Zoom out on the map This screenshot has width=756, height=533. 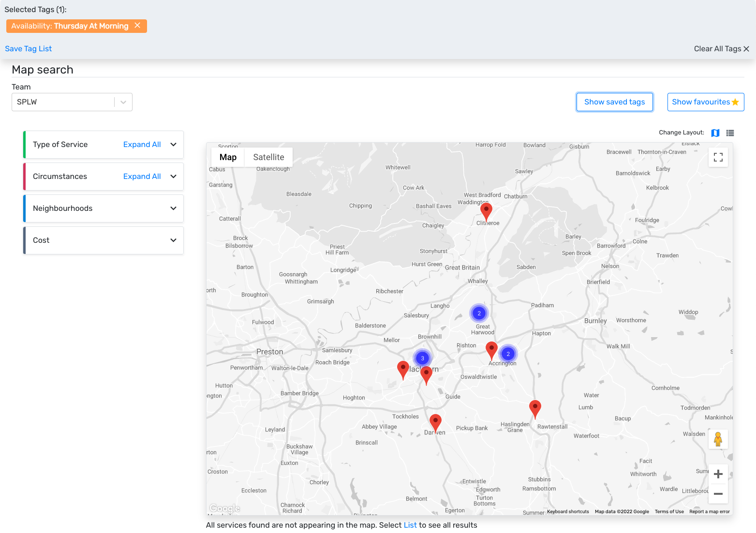click(718, 494)
